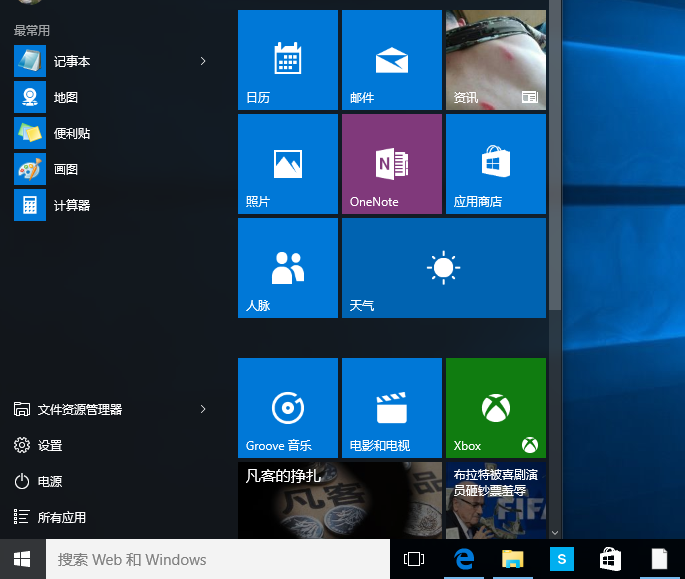Viewport: 685px width, 579px height.
Task: Open 设置 settings
Action: pos(50,445)
